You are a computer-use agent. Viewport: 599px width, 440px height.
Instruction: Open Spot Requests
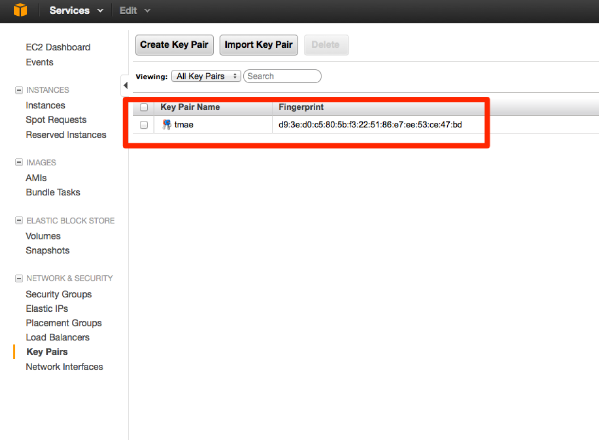click(56, 120)
